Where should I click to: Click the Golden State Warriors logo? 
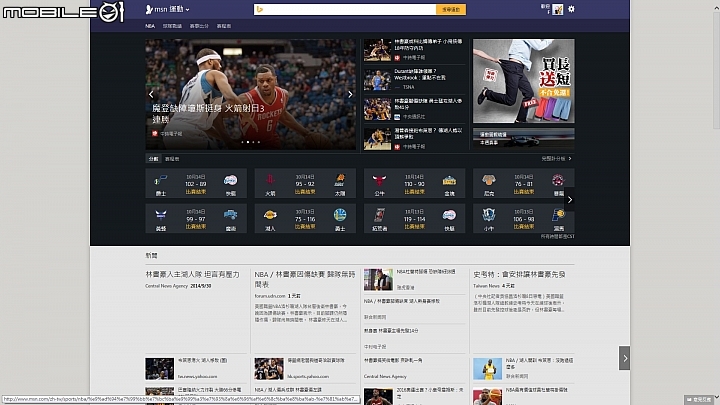(340, 215)
